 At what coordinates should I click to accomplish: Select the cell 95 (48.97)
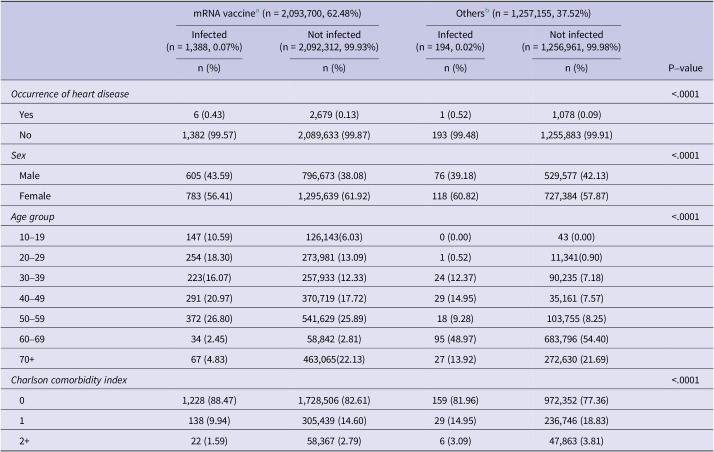455,339
